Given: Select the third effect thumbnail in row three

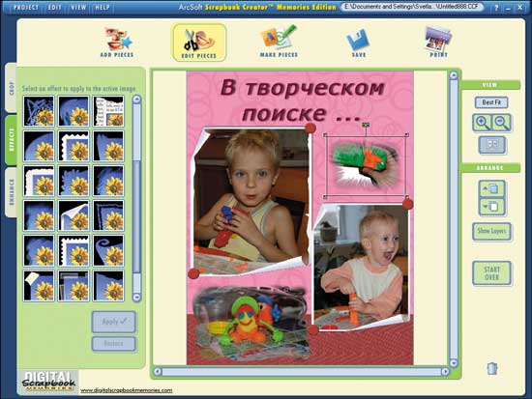Looking at the screenshot, I should click(108, 181).
